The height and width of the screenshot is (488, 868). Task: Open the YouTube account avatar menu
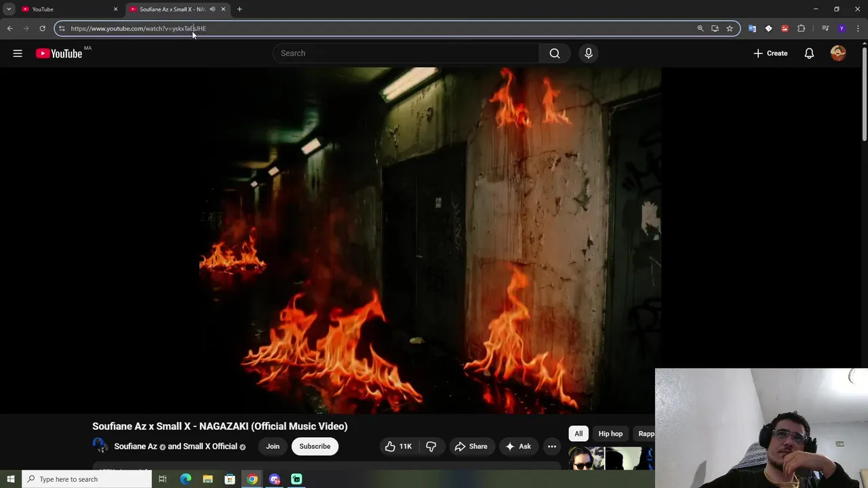[x=838, y=53]
